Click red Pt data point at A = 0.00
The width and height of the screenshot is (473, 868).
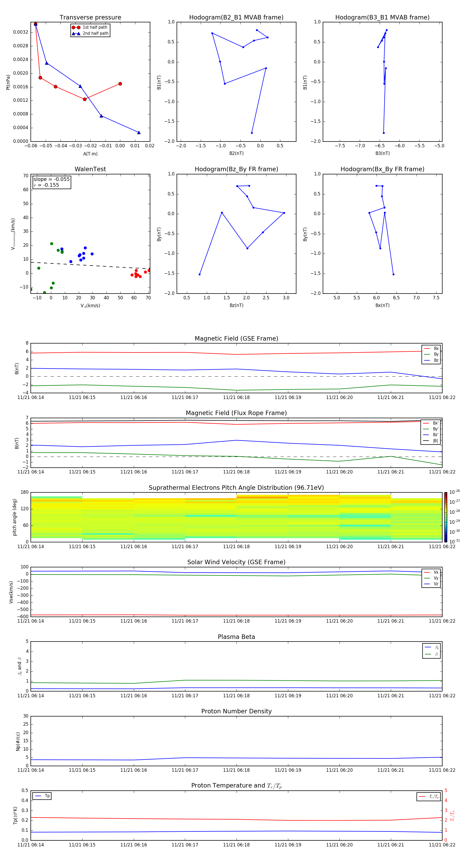(x=120, y=84)
